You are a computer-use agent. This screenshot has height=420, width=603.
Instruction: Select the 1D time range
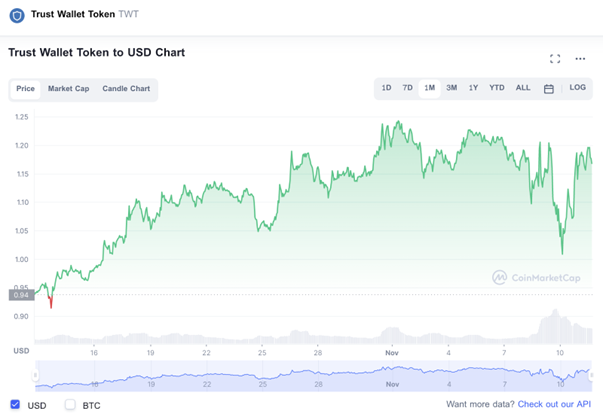pos(386,89)
